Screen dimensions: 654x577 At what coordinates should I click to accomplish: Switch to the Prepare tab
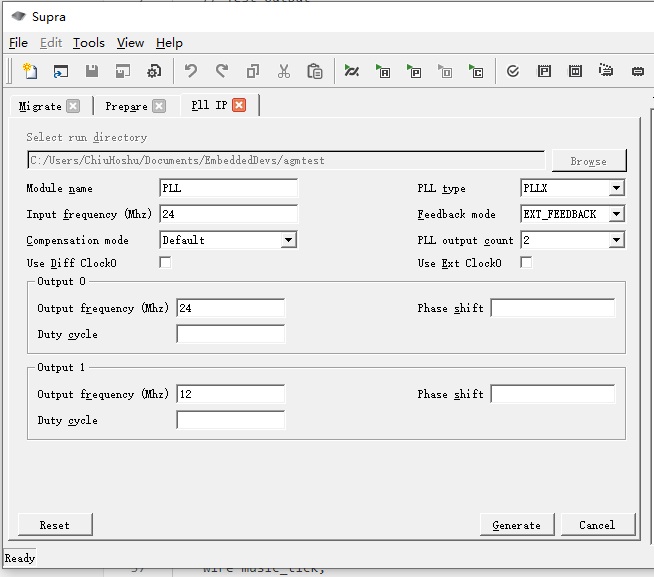[126, 106]
